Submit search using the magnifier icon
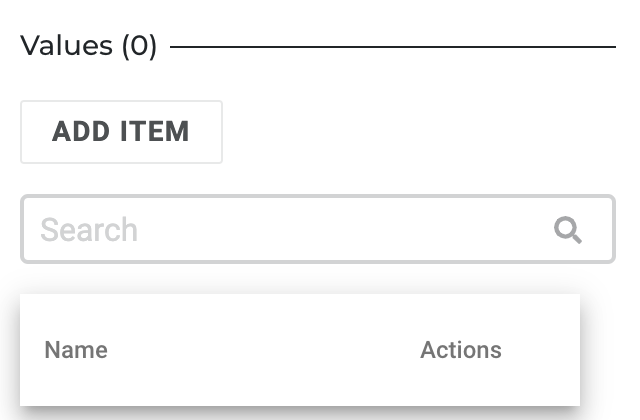This screenshot has height=420, width=640. pos(568,230)
